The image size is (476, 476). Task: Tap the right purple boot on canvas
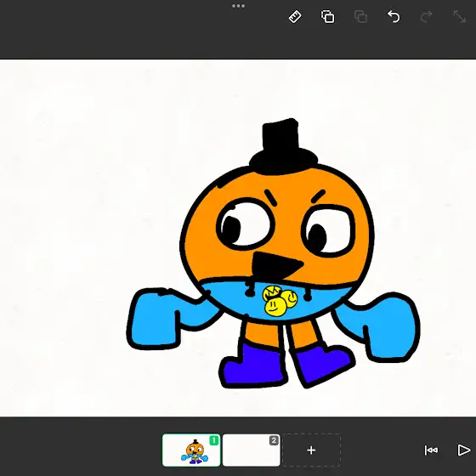click(x=323, y=365)
